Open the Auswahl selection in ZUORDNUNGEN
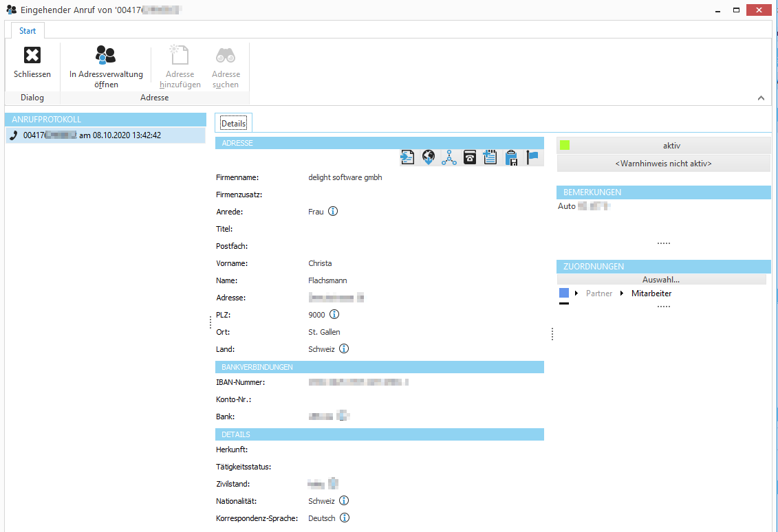This screenshot has height=532, width=778. 662,279
